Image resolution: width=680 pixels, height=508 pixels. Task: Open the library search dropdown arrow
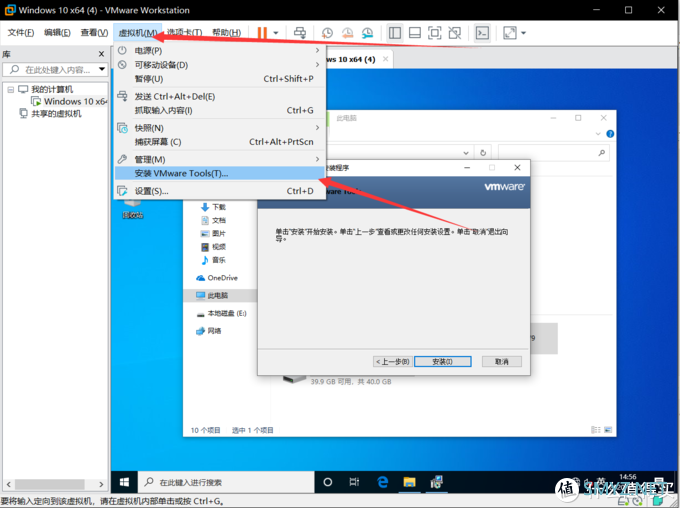[x=102, y=69]
